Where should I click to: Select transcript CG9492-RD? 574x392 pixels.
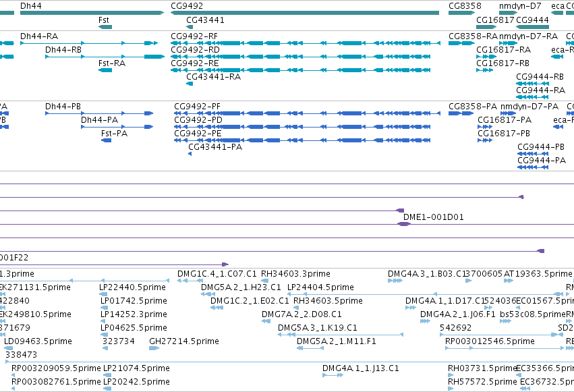[x=301, y=57]
